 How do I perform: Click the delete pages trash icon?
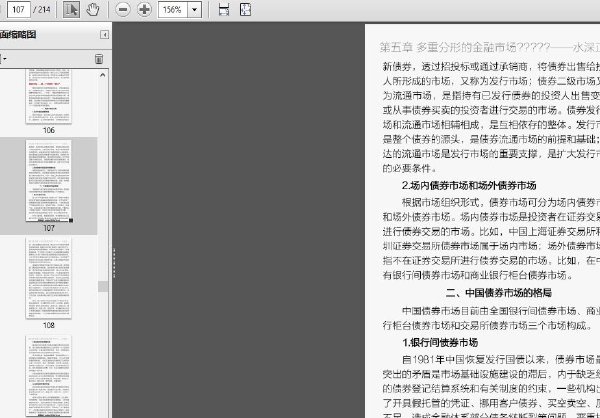99,59
